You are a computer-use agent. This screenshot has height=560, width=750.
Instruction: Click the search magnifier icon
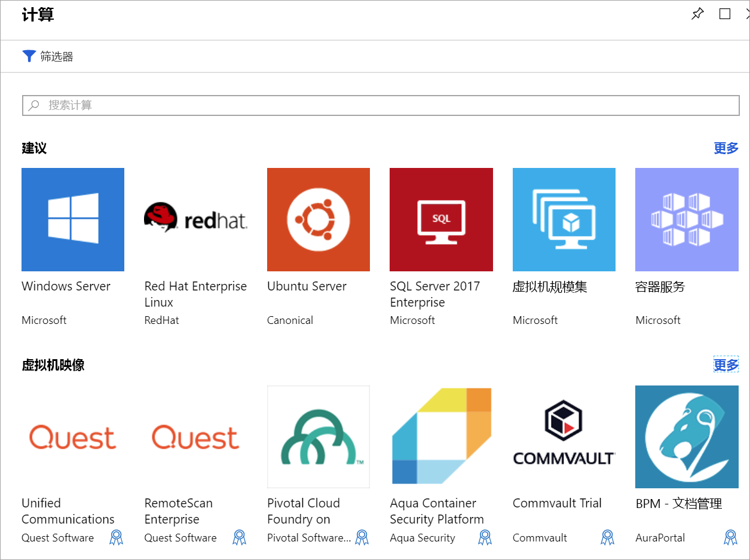pyautogui.click(x=35, y=105)
